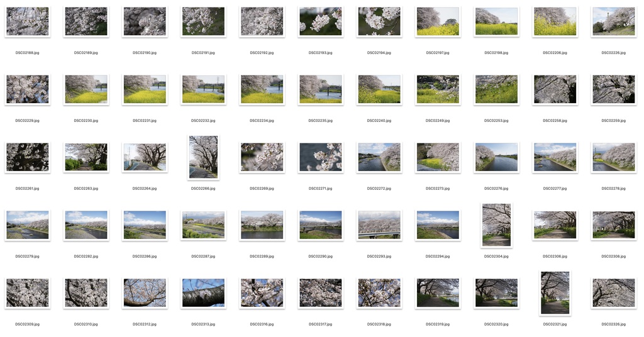Click the file name label DSC02320.jpg
Image resolution: width=644 pixels, height=337 pixels.
497,324
